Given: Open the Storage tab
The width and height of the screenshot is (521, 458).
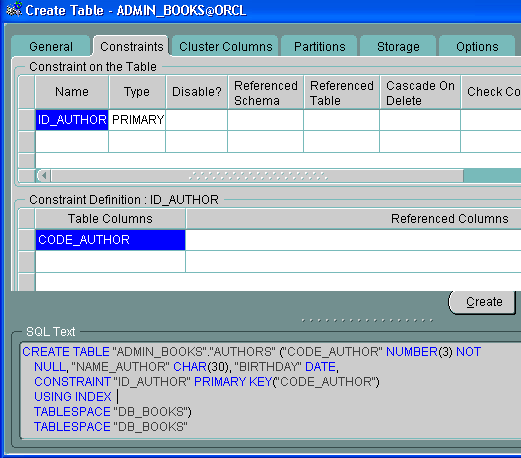Looking at the screenshot, I should (x=398, y=46).
